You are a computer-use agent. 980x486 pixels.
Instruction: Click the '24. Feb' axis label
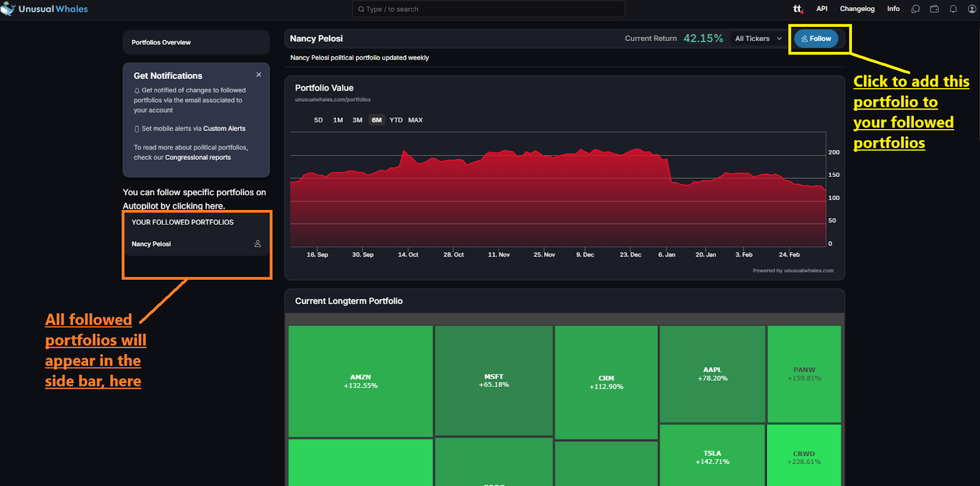(x=790, y=255)
